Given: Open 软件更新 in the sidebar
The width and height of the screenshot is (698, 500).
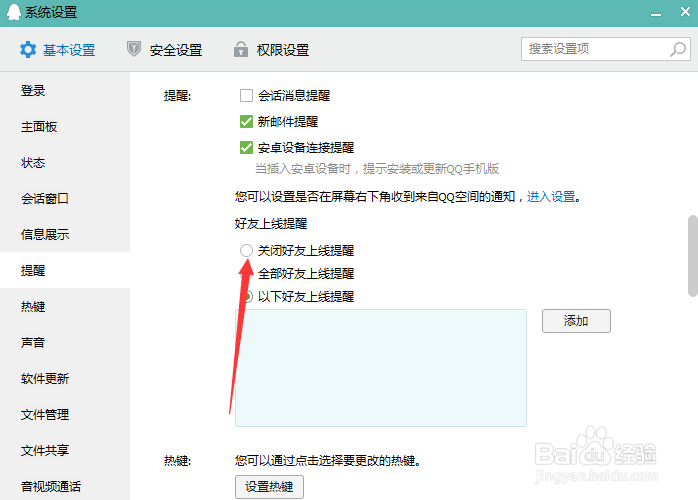Looking at the screenshot, I should pos(65,378).
